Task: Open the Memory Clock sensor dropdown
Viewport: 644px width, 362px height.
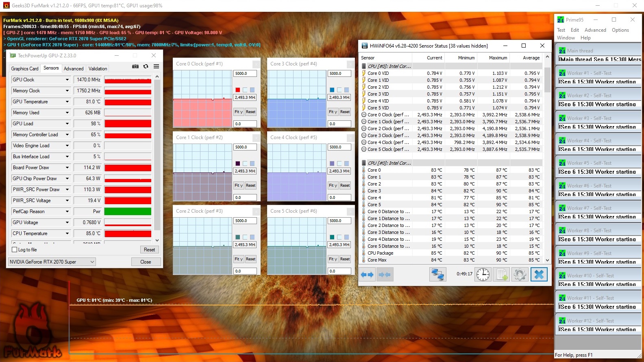Action: coord(67,91)
